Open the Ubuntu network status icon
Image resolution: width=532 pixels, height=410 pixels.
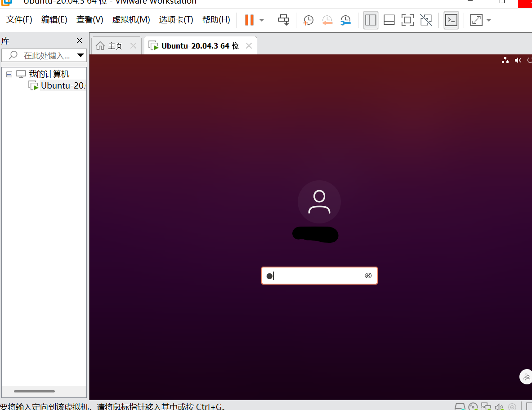pos(505,60)
